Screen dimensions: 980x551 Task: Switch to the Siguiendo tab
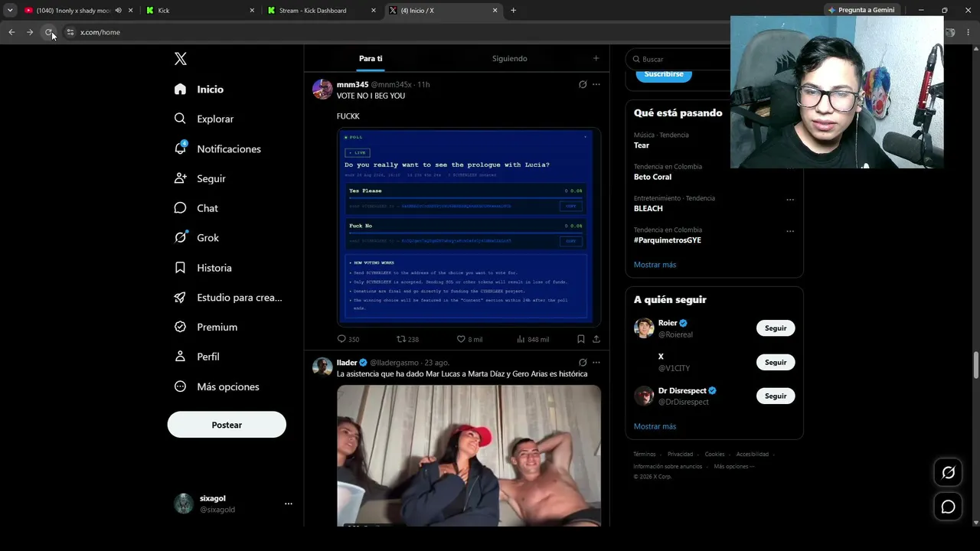tap(510, 59)
